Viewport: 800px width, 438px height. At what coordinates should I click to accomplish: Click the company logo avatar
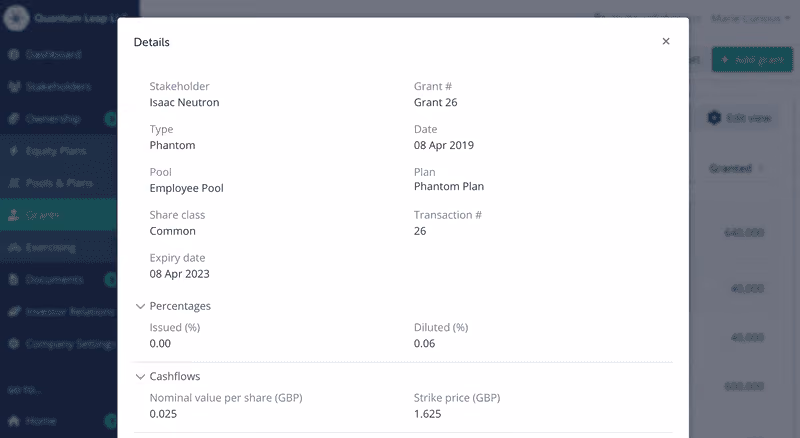coord(16,18)
